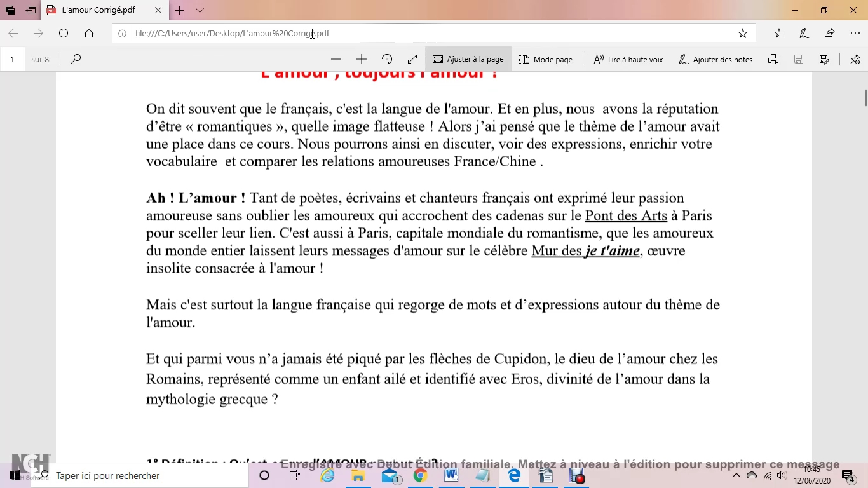Print the PDF document

773,59
